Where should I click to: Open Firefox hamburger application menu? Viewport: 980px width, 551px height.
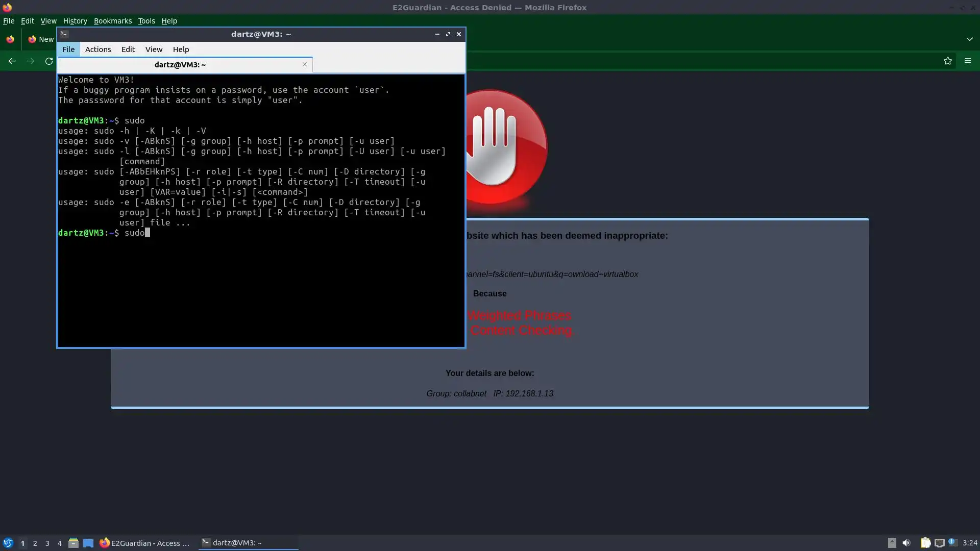968,61
